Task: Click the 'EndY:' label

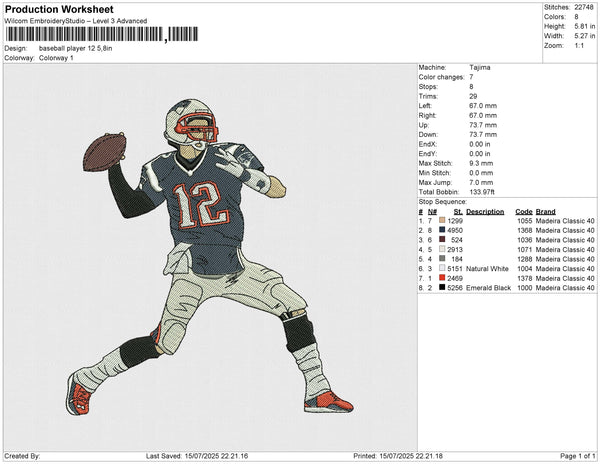Action: (x=427, y=154)
